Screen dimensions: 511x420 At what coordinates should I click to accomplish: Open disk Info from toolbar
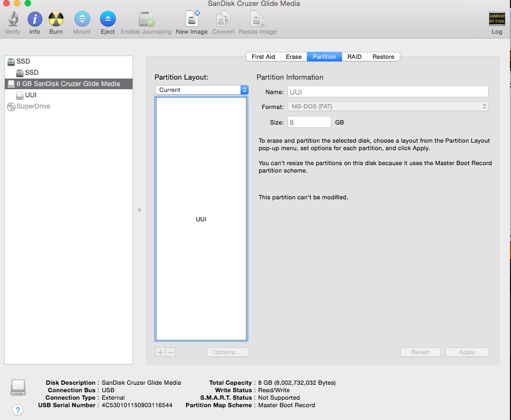pyautogui.click(x=35, y=19)
